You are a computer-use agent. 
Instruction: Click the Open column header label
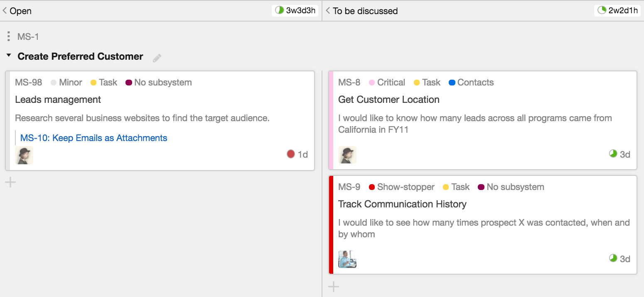[21, 11]
